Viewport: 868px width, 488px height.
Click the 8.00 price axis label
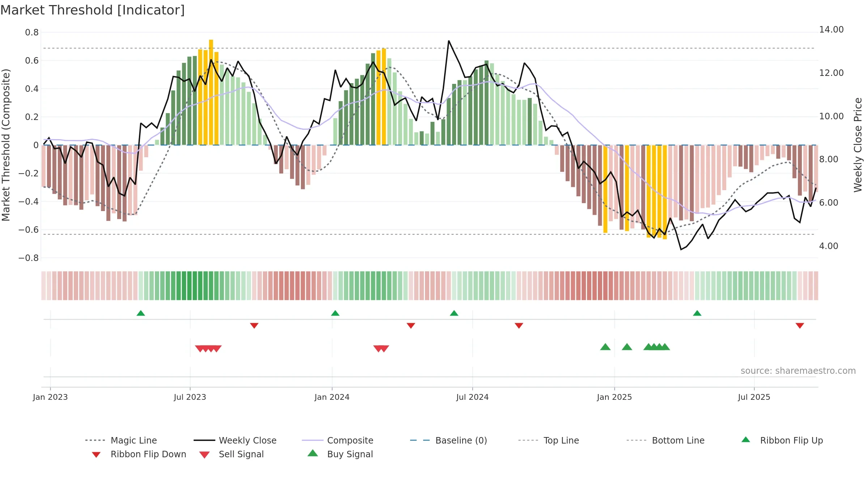point(829,159)
